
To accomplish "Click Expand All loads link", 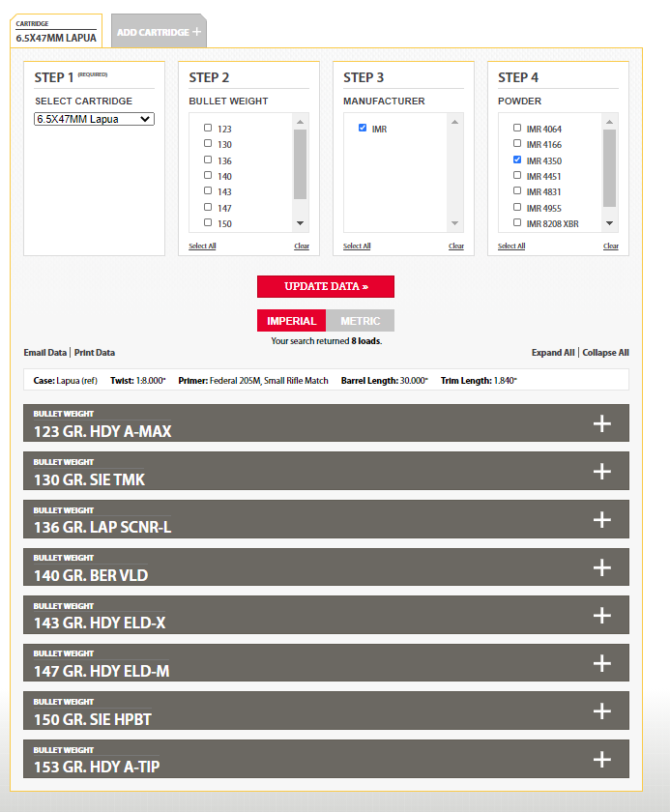I will pos(553,353).
